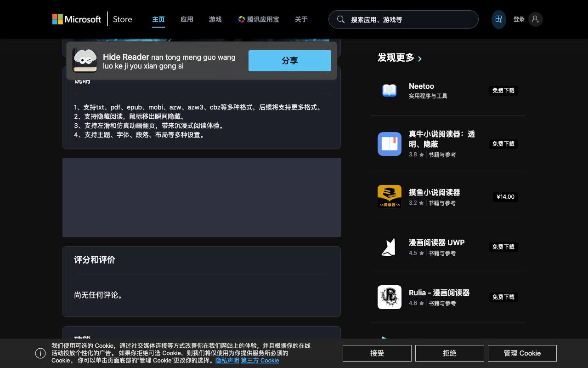Select the 主页 tab
The width and height of the screenshot is (588, 368).
[158, 19]
